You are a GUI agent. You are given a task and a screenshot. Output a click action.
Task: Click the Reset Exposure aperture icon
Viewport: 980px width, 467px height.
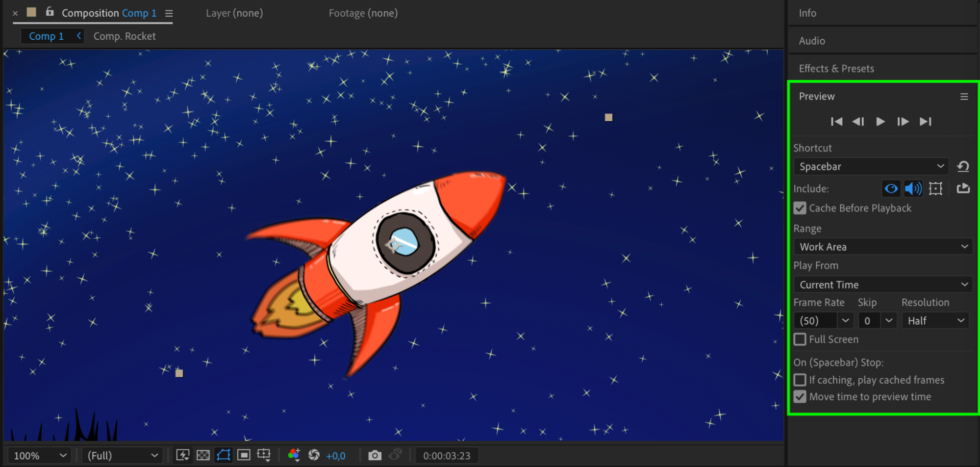(x=314, y=456)
